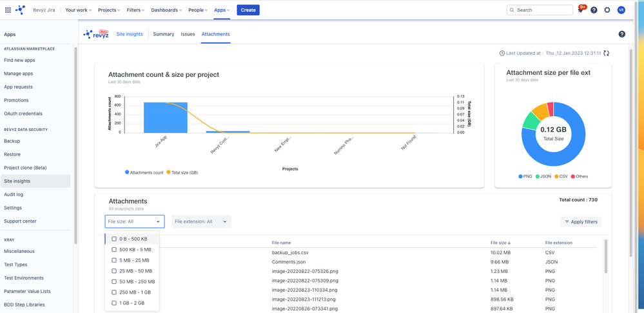644x313 pixels.
Task: Click the search magnifier icon
Action: click(x=512, y=10)
